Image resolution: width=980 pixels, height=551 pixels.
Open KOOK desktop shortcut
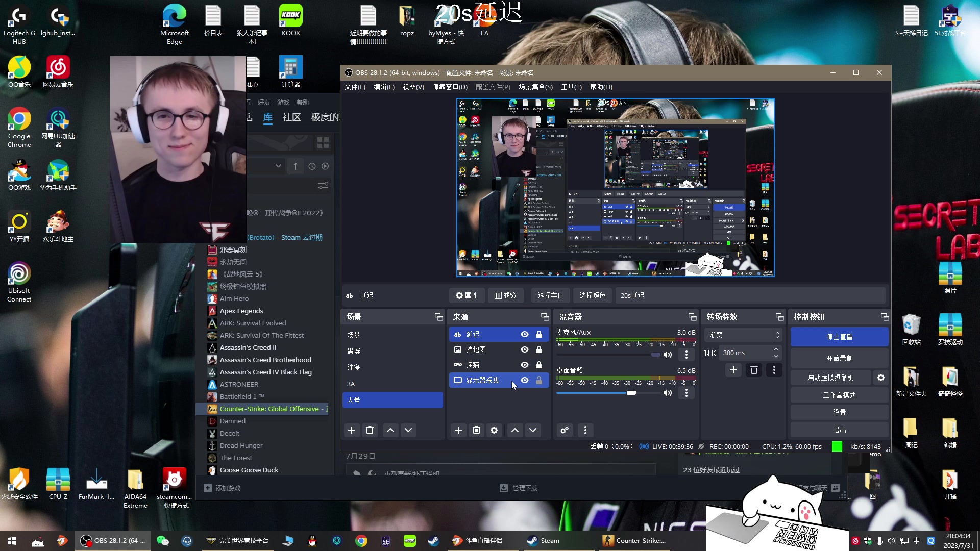pos(291,20)
